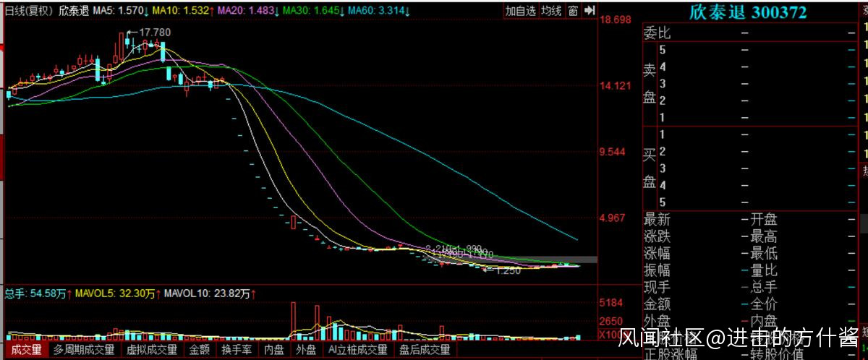Image resolution: width=868 pixels, height=360 pixels.
Task: Select the AI立桩成交量 tab
Action: [358, 350]
